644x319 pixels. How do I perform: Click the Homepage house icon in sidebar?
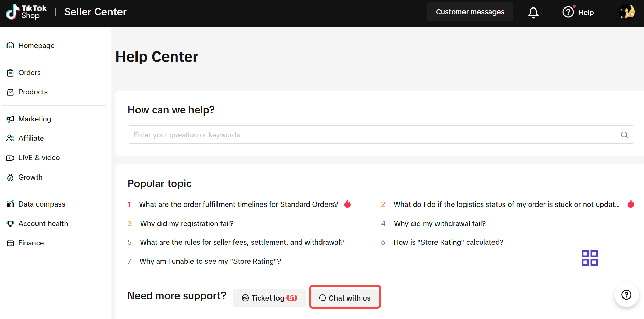[x=11, y=45]
